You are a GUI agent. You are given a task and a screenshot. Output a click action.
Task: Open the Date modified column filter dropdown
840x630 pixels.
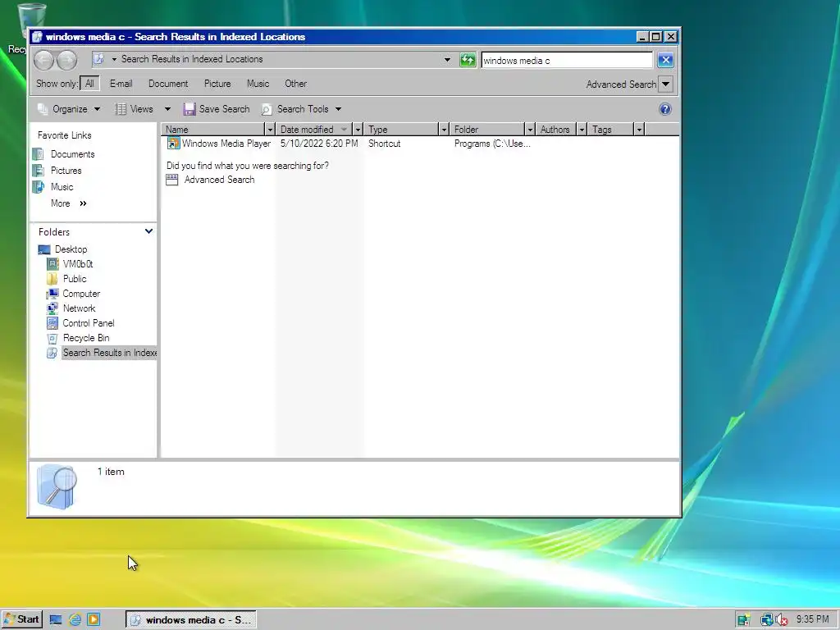click(358, 130)
